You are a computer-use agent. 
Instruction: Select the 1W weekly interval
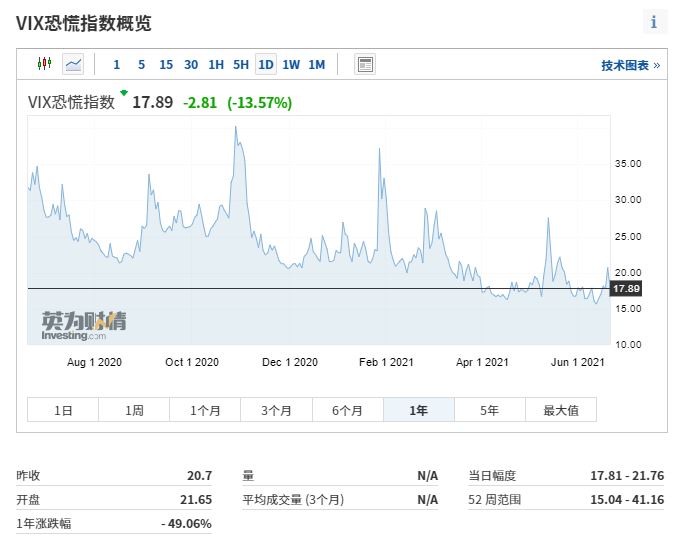pos(291,65)
